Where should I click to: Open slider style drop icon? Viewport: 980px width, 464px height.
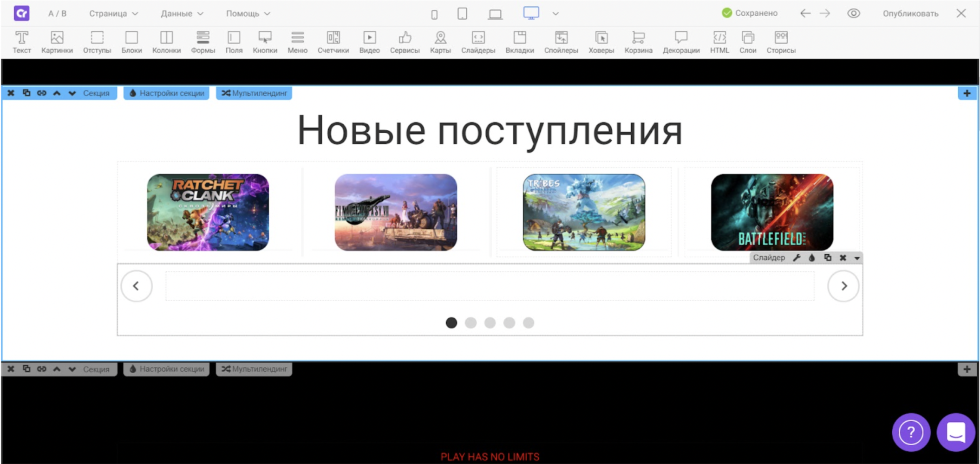point(812,258)
